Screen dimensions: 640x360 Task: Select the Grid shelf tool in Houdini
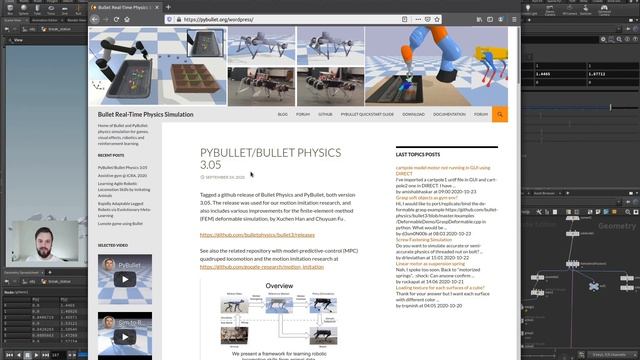[64, 9]
